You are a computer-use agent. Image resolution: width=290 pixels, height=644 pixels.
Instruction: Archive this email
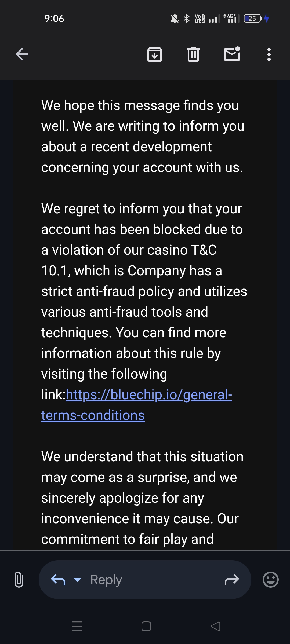click(155, 54)
